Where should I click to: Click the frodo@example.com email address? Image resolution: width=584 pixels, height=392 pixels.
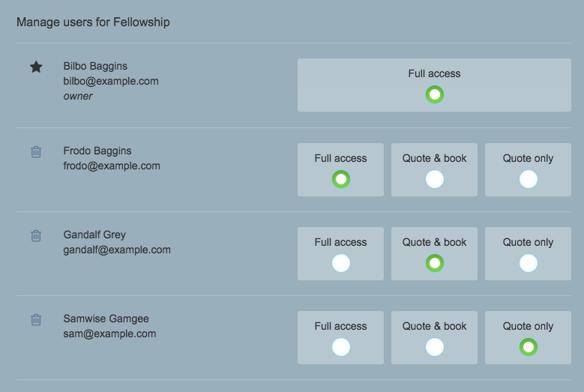tap(112, 166)
